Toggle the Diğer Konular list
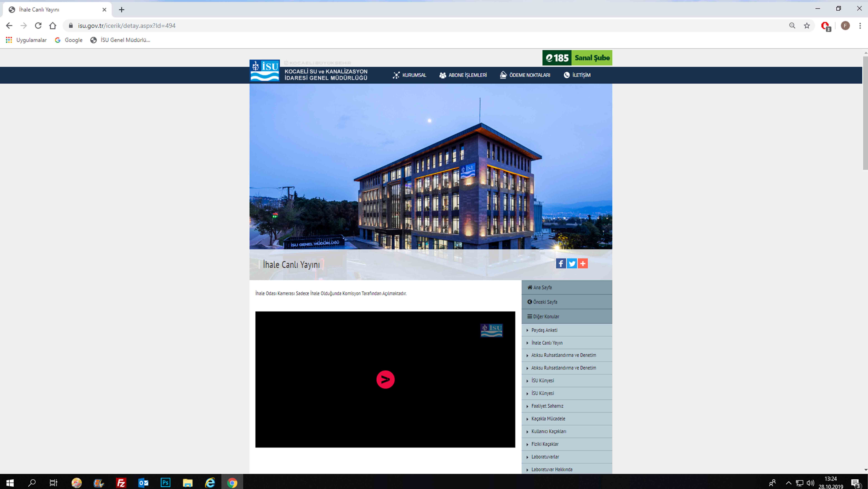This screenshot has height=489, width=868. (567, 316)
